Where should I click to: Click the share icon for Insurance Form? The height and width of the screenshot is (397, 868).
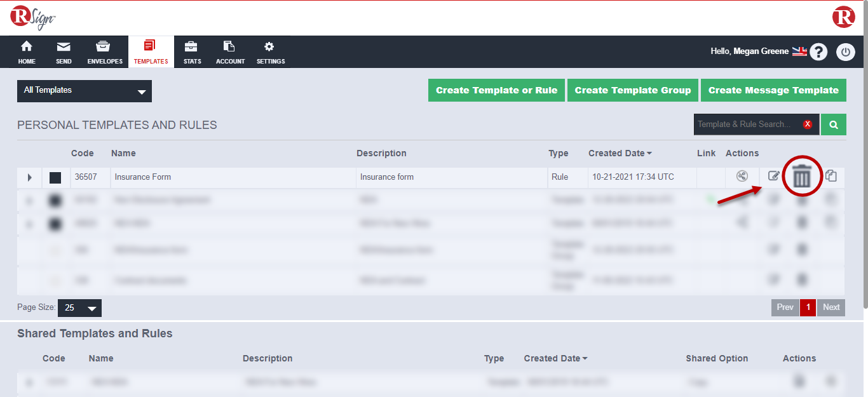click(x=742, y=176)
